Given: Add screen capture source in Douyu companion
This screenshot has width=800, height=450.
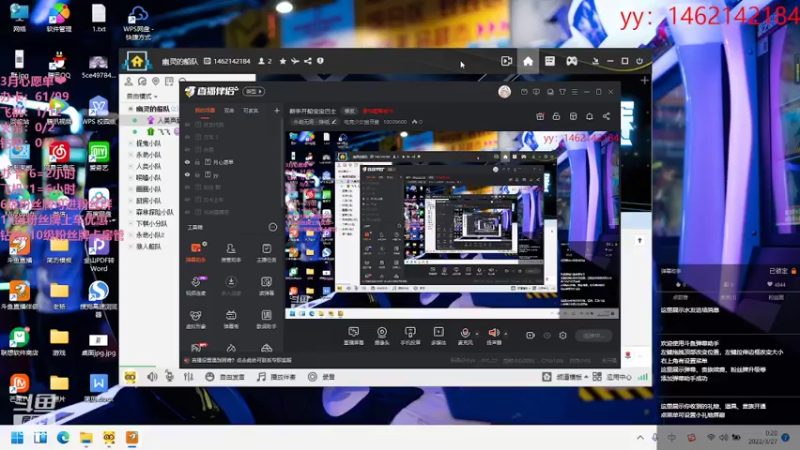Looking at the screenshot, I should pos(354,336).
